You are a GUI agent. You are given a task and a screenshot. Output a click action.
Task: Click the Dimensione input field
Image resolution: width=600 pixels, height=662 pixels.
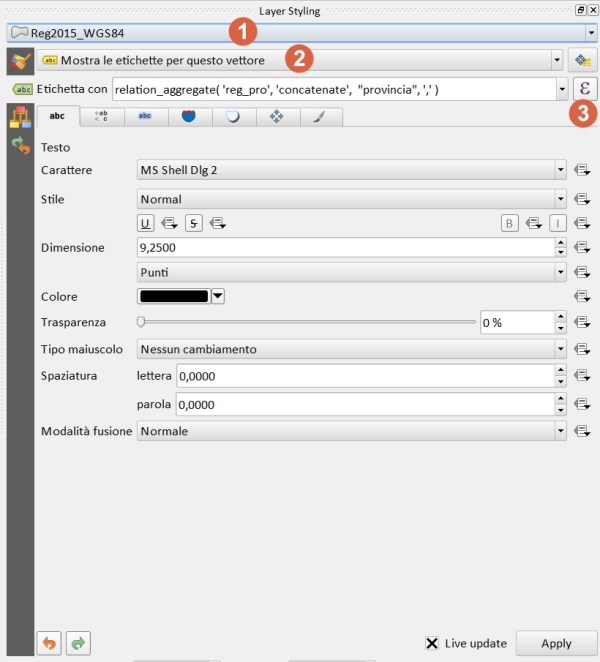[343, 247]
